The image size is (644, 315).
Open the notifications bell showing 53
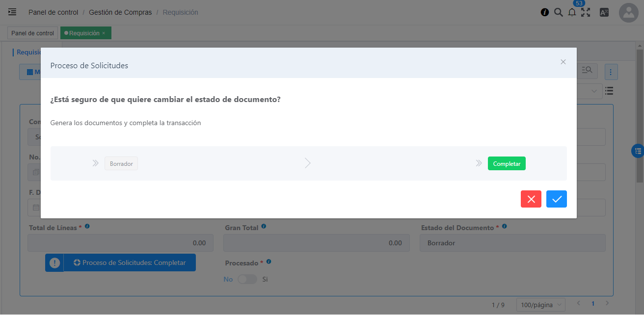pos(572,13)
